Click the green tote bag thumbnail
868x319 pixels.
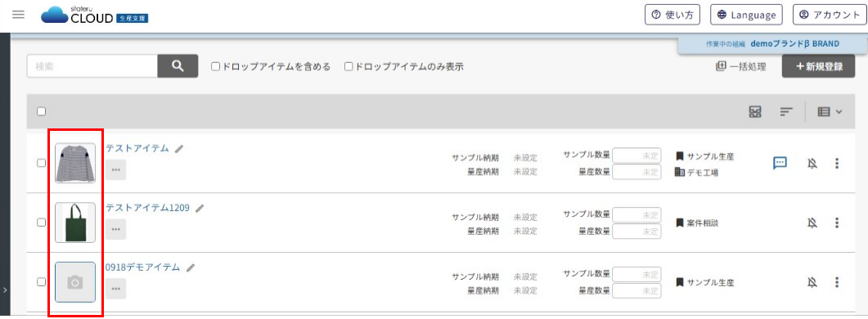75,222
